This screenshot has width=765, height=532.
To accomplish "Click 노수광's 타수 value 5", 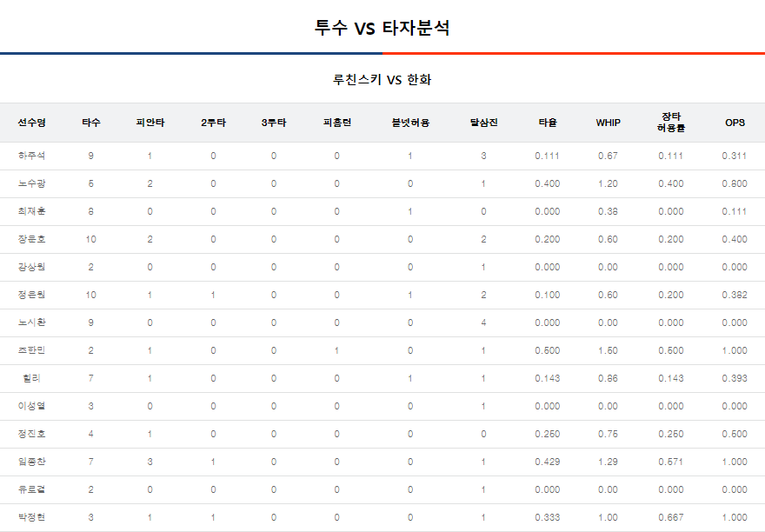I will (x=90, y=183).
